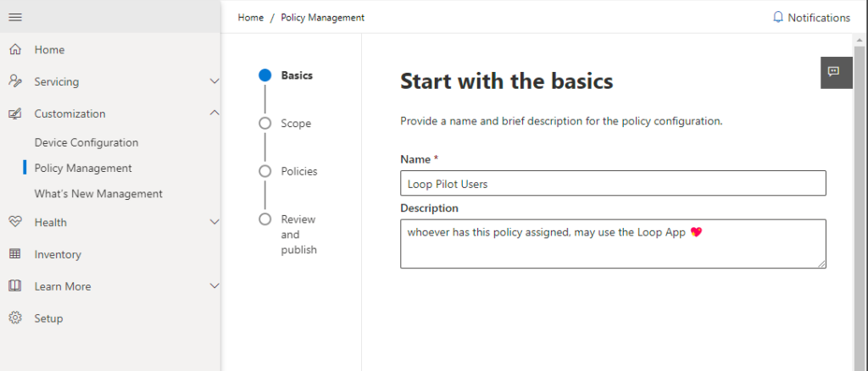Expand the Servicing chevron
This screenshot has height=371, width=868.
tap(214, 82)
